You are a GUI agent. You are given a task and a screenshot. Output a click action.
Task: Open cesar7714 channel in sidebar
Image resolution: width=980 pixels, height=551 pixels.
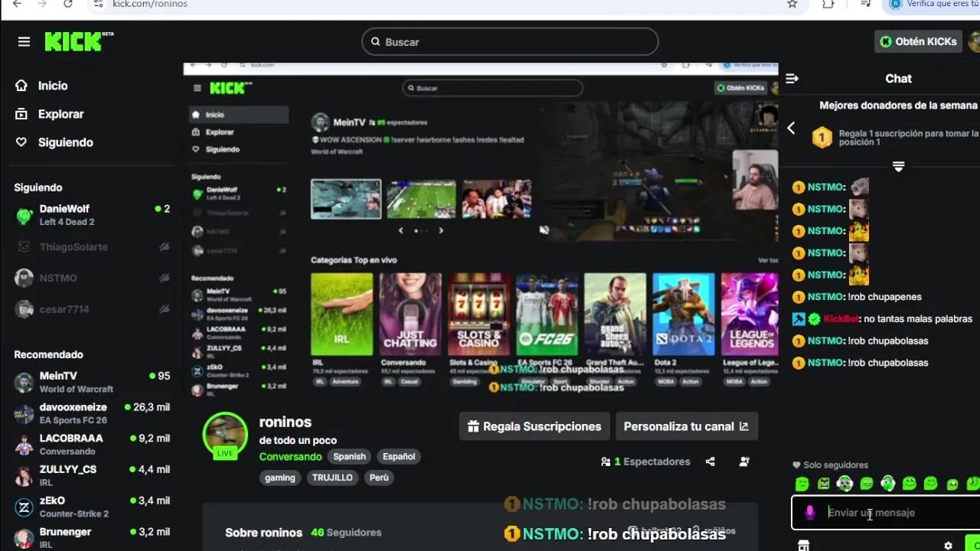tap(92, 309)
